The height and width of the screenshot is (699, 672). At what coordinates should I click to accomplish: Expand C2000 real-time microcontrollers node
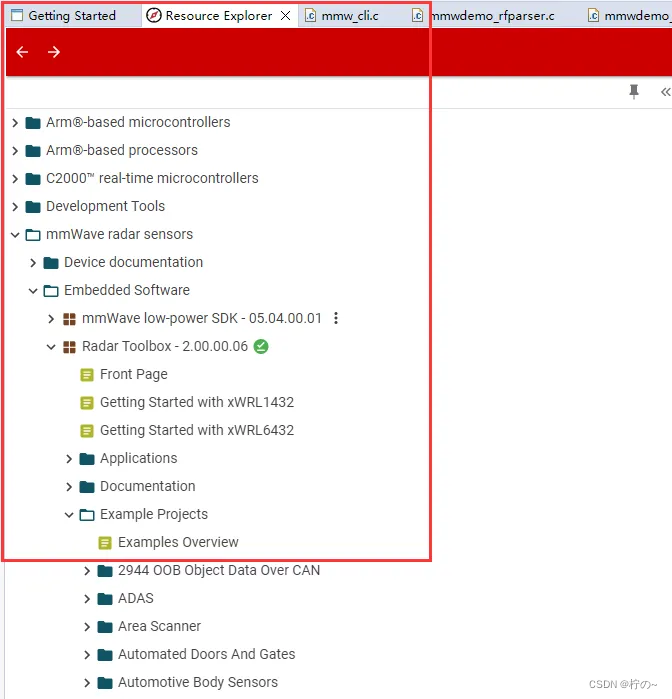click(15, 179)
